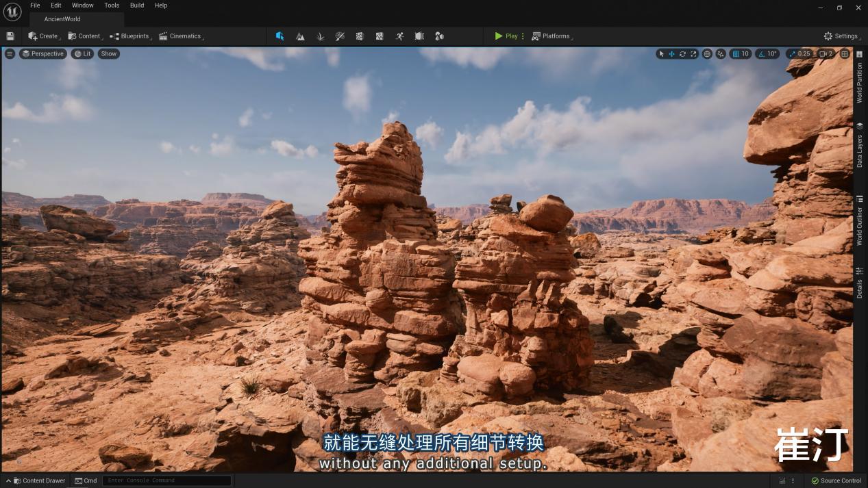868x488 pixels.
Task: Toggle scale snapping icon
Action: point(793,54)
